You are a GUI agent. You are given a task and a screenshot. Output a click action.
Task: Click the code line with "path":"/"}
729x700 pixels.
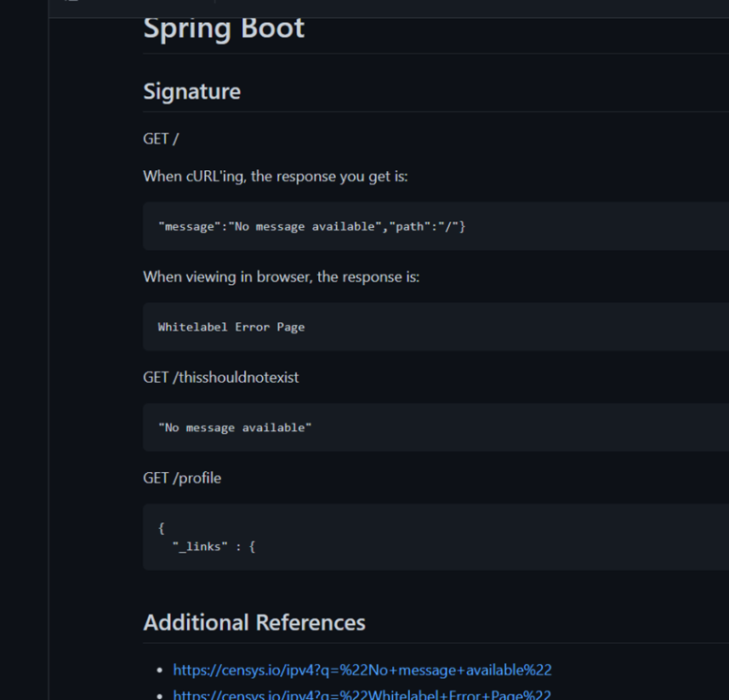[311, 226]
